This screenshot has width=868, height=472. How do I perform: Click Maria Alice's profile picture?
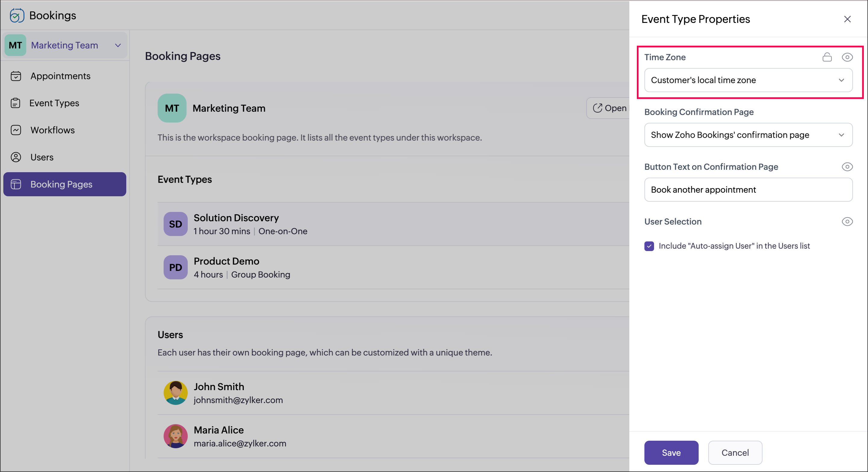tap(175, 436)
